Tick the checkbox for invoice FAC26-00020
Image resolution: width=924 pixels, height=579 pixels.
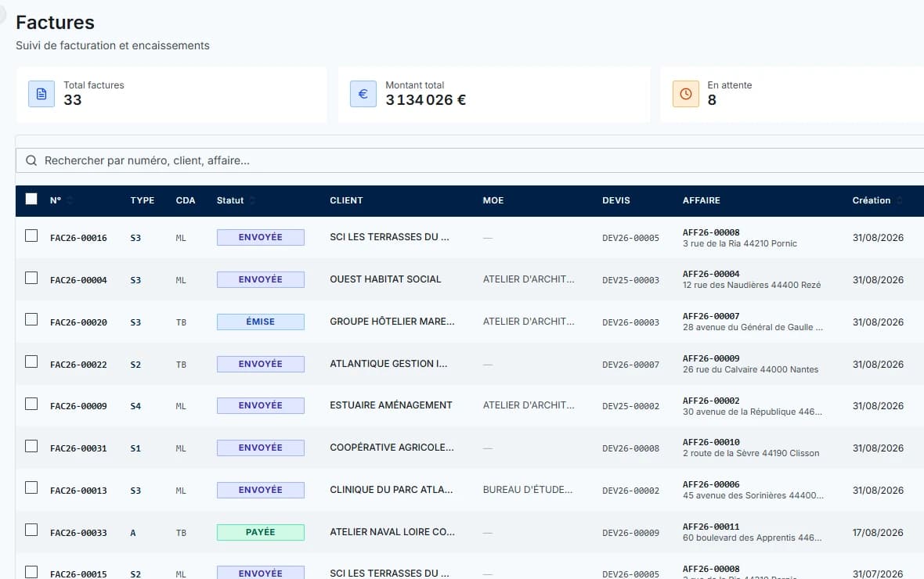[x=31, y=319]
